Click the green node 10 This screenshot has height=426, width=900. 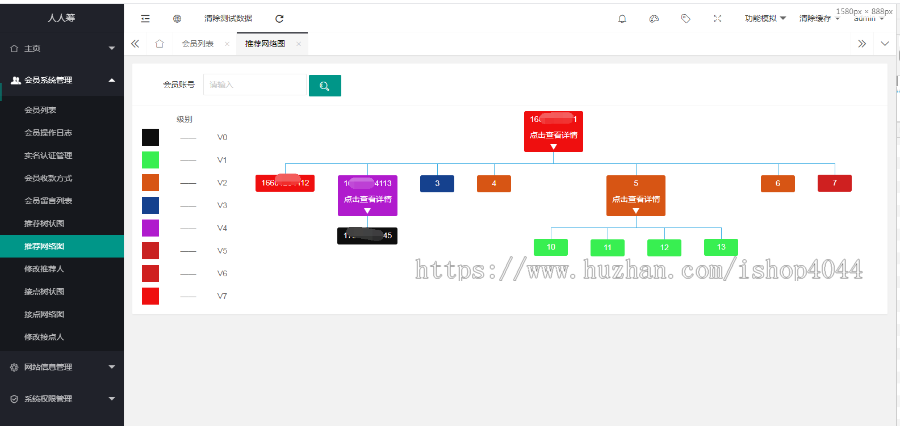(x=551, y=247)
